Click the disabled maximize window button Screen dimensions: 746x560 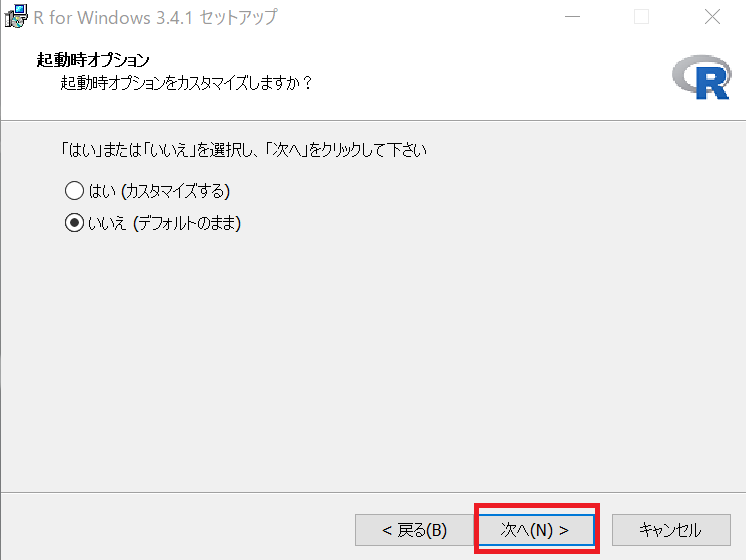[641, 17]
